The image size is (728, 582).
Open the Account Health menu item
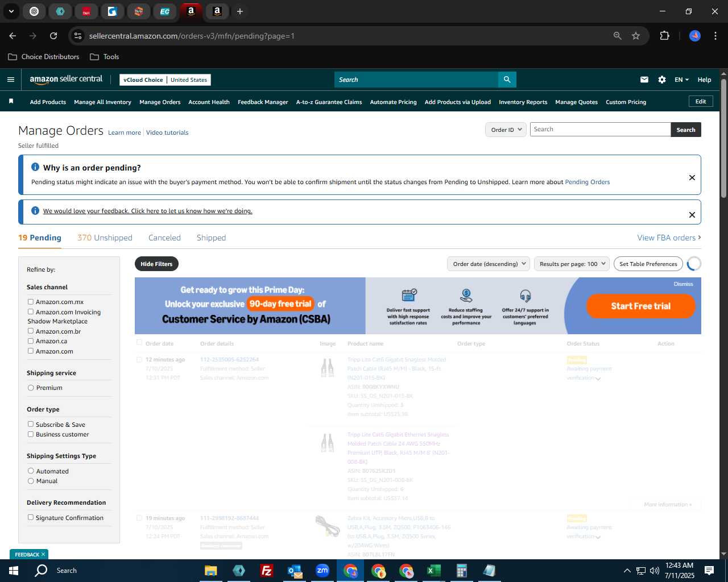pyautogui.click(x=209, y=102)
